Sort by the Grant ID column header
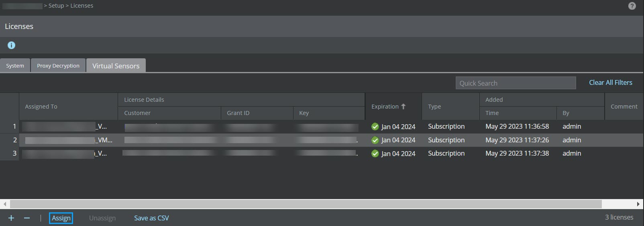The image size is (644, 226). click(257, 113)
